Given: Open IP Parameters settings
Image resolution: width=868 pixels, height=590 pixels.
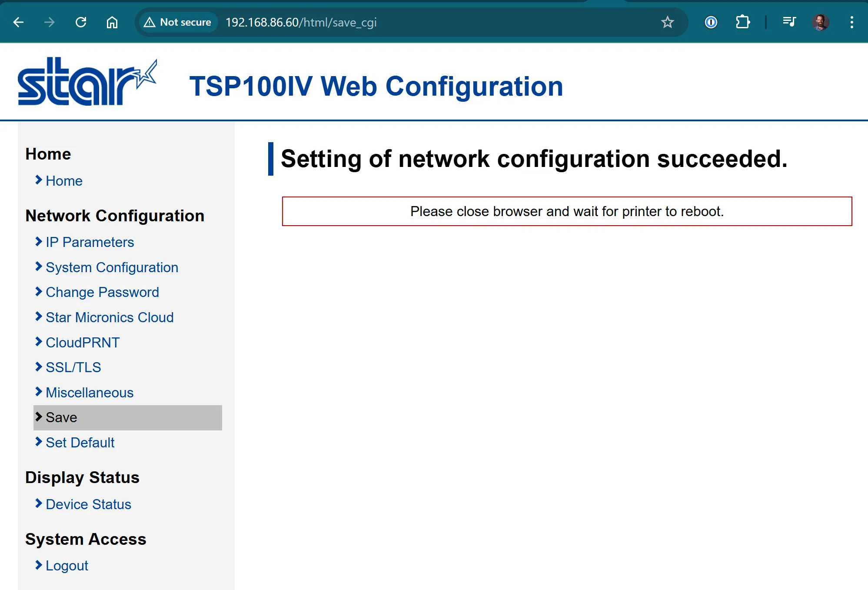Looking at the screenshot, I should [x=90, y=242].
